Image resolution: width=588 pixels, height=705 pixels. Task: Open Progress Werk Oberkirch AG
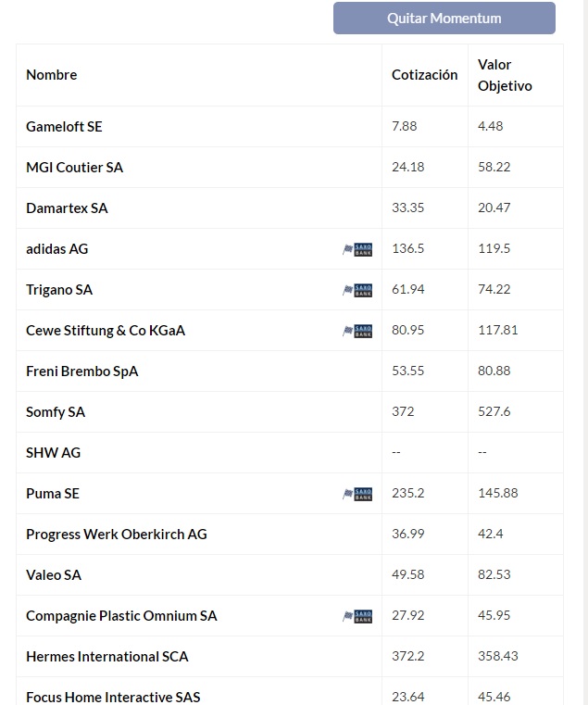(117, 535)
